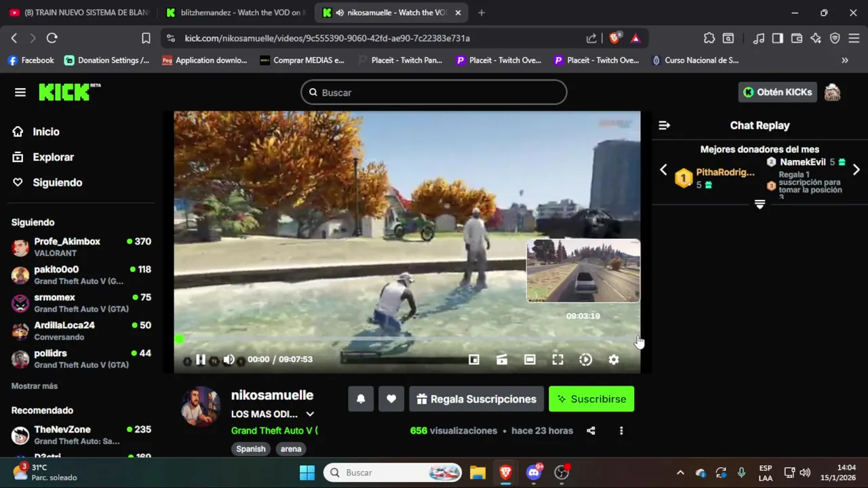Open the Brave VPN shield icon

click(x=835, y=39)
